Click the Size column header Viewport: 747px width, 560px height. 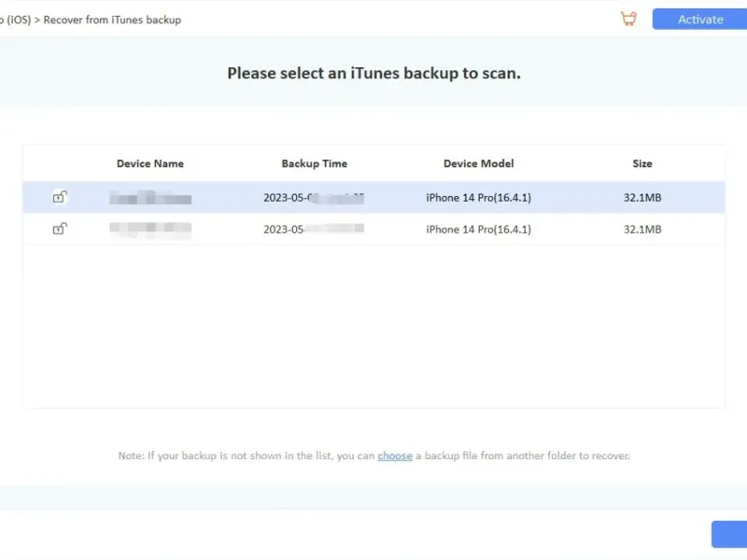(x=641, y=163)
